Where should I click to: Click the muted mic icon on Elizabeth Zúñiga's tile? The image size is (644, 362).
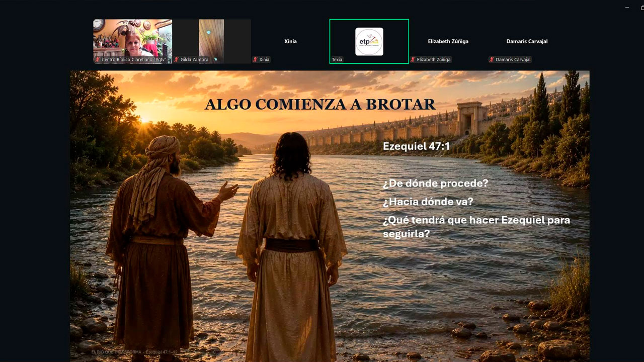(x=414, y=60)
